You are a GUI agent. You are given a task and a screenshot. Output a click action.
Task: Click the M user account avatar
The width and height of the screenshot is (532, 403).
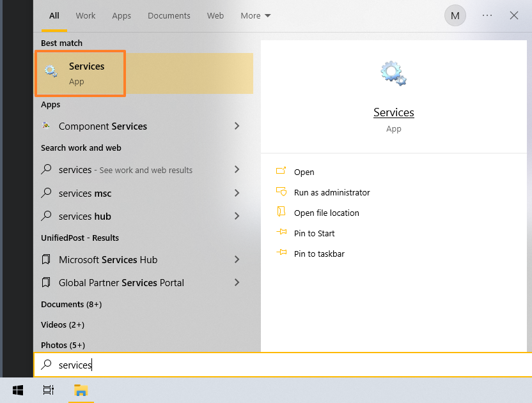tap(455, 15)
